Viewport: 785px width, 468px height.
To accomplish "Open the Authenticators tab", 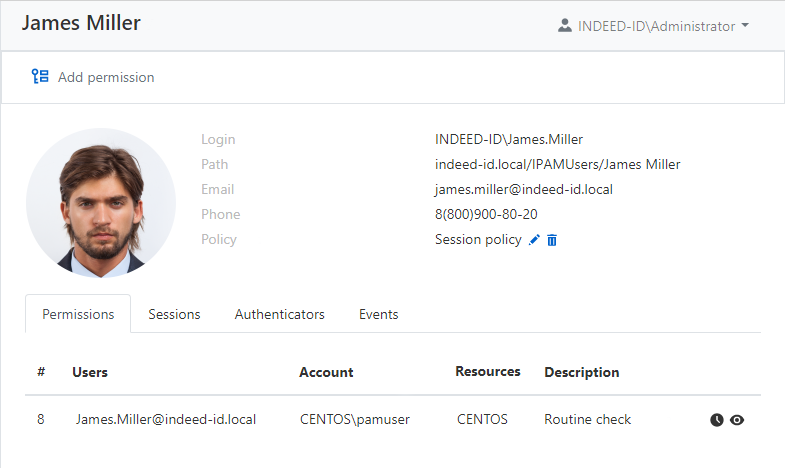I will pyautogui.click(x=280, y=314).
